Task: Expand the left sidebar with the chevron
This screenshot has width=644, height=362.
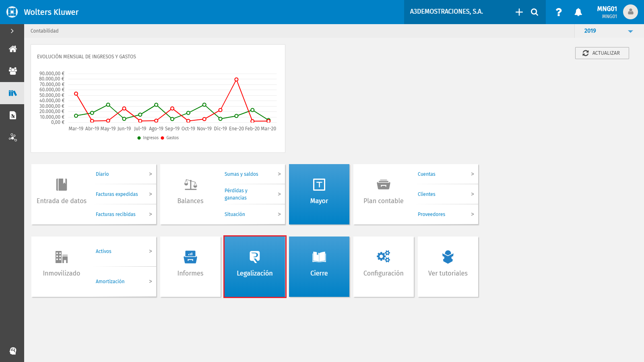Action: (12, 31)
